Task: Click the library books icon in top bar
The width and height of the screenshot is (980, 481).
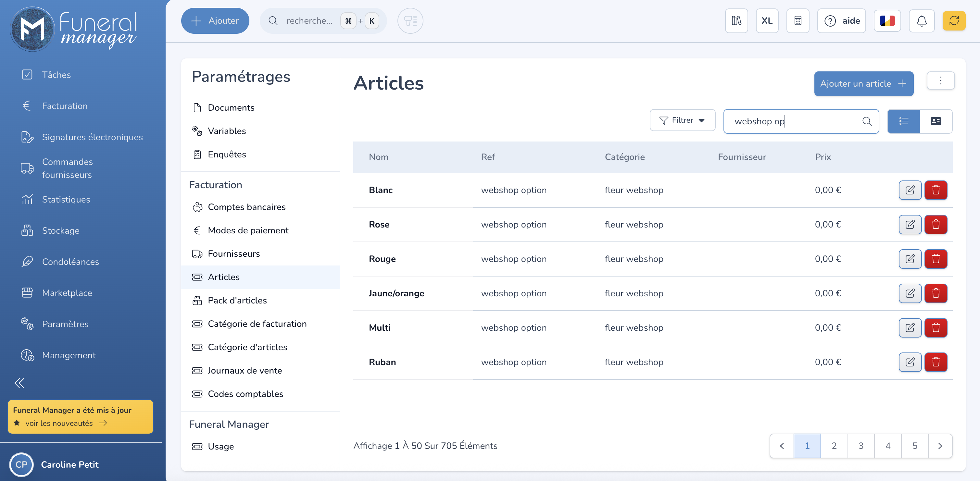Action: 736,21
